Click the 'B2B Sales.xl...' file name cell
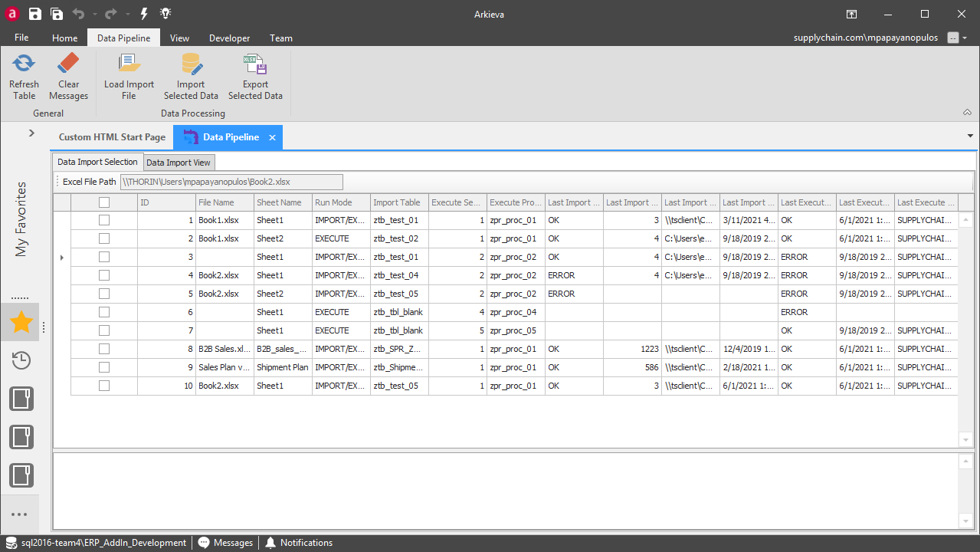Viewport: 980px width, 552px height. [x=225, y=349]
